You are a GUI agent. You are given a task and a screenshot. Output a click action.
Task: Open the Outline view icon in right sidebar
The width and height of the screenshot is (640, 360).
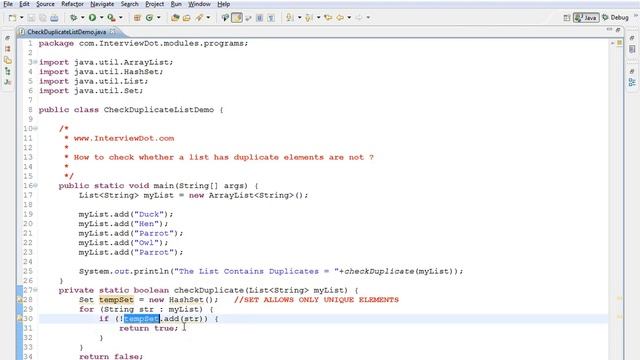coord(632,82)
